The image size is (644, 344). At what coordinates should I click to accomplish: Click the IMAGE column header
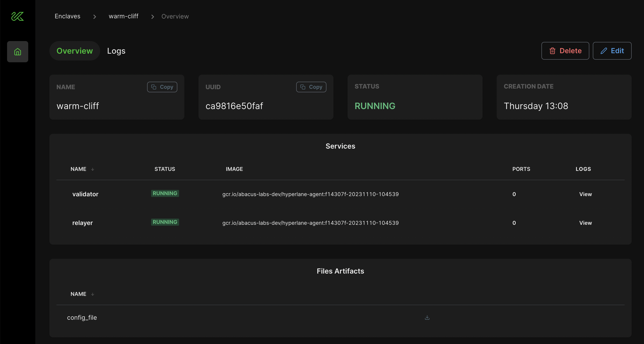pos(234,169)
